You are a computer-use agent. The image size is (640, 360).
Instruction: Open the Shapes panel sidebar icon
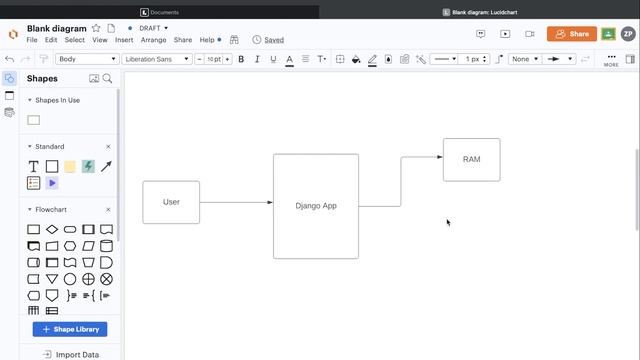(9, 78)
